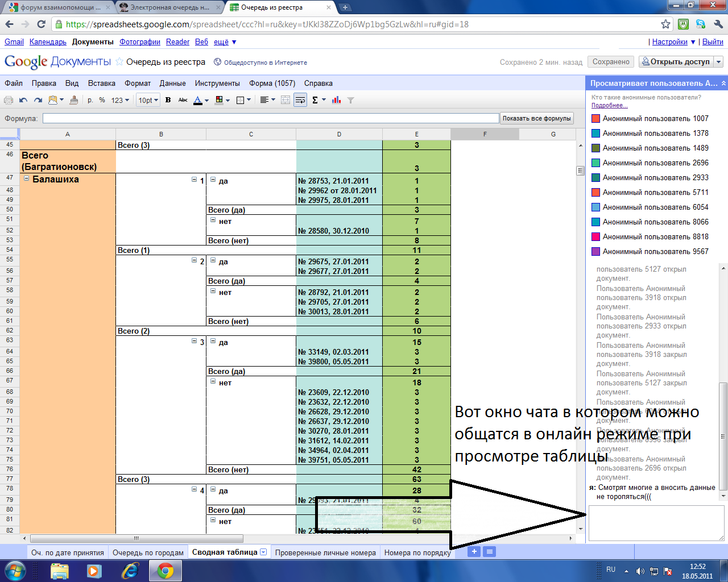Click the print icon in the toolbar
This screenshot has height=582, width=728.
click(9, 100)
